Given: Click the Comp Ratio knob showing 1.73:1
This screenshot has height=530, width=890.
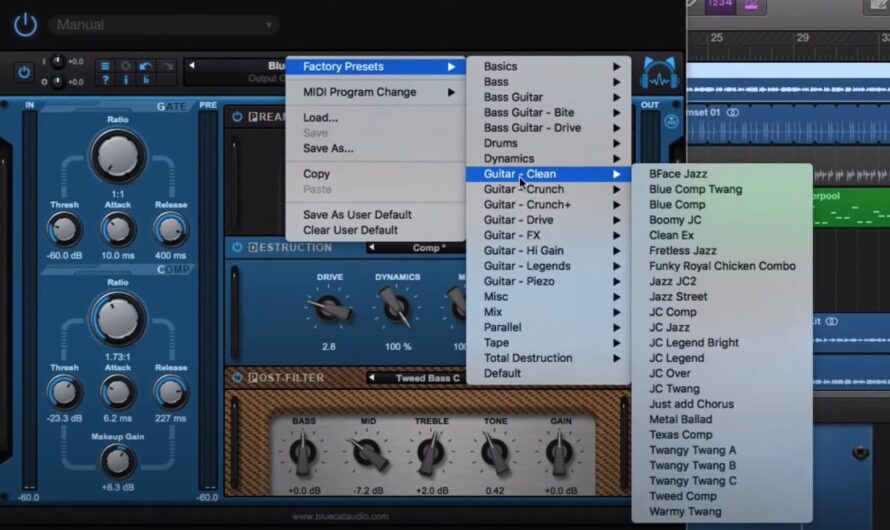Looking at the screenshot, I should coord(117,319).
